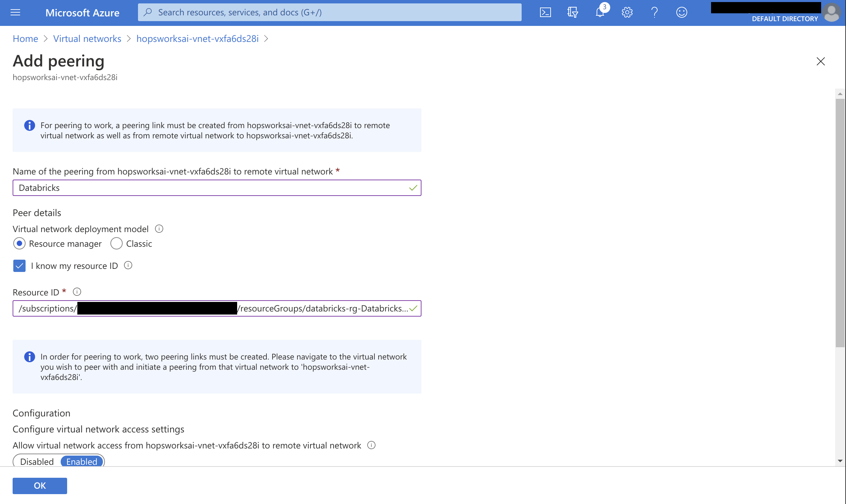Uncheck I know my resource ID
Image resolution: width=846 pixels, height=504 pixels.
(x=19, y=266)
